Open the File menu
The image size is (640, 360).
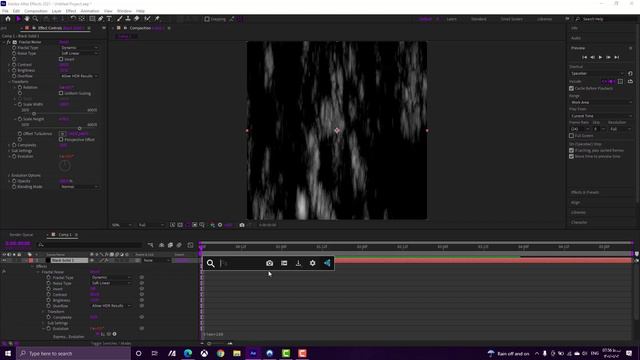[5, 11]
